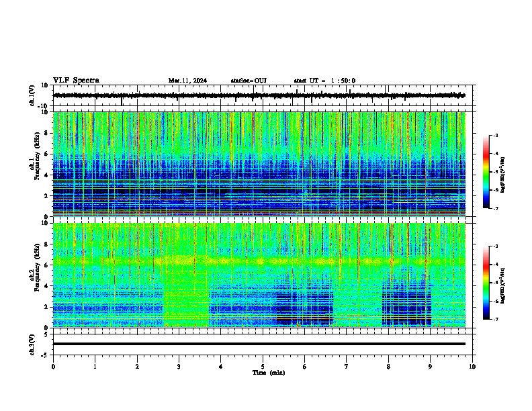The width and height of the screenshot is (532, 411).
Task: Click the ch.2 color scale log PSD label
Action: click(x=503, y=285)
